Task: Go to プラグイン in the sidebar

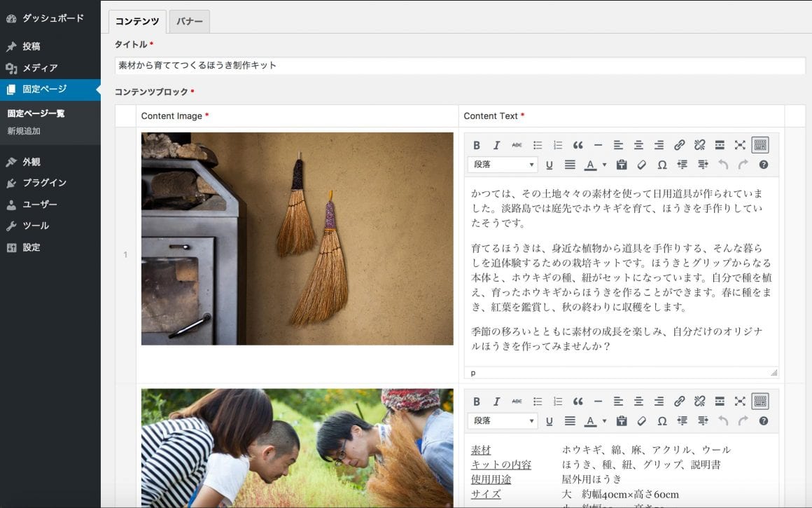Action: [50, 183]
